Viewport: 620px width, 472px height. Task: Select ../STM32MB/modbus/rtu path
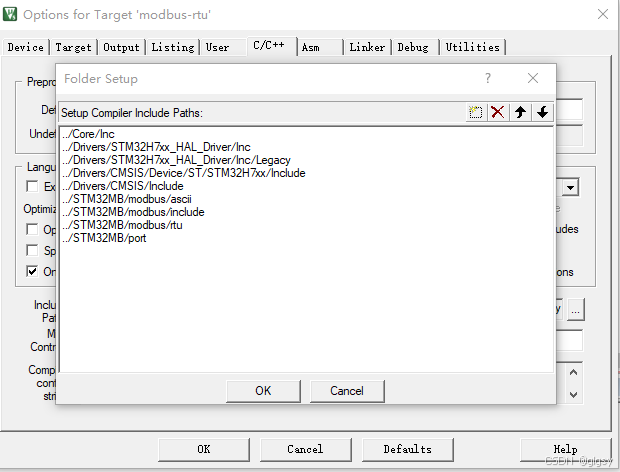pyautogui.click(x=122, y=225)
